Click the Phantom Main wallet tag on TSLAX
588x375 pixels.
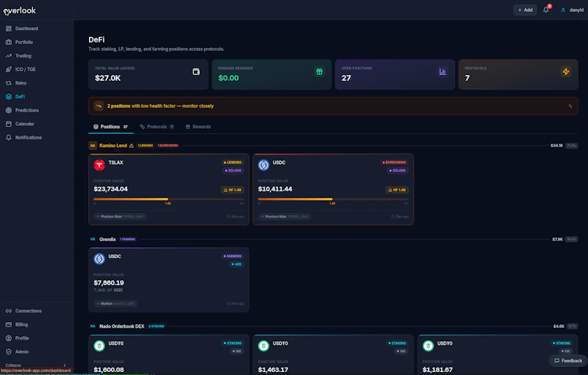[x=120, y=216]
